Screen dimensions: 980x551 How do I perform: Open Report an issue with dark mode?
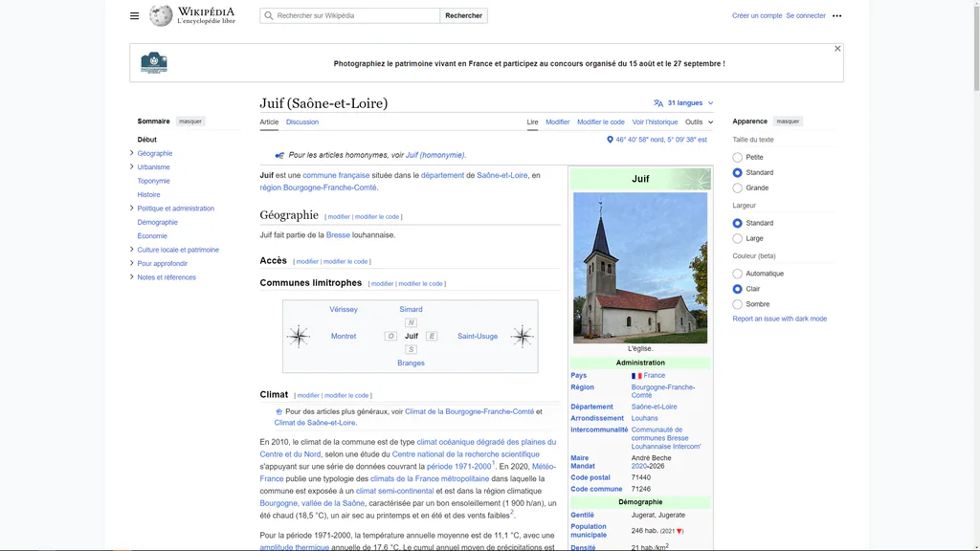[x=779, y=319]
